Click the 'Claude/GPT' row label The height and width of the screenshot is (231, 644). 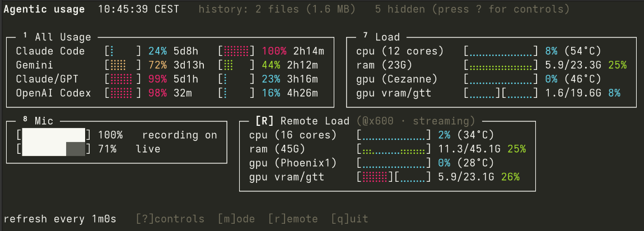(x=47, y=79)
